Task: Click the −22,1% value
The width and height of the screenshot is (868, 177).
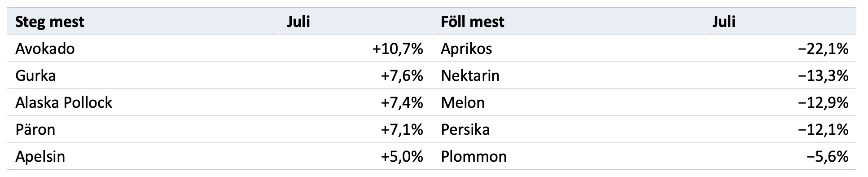Action: coord(823,49)
